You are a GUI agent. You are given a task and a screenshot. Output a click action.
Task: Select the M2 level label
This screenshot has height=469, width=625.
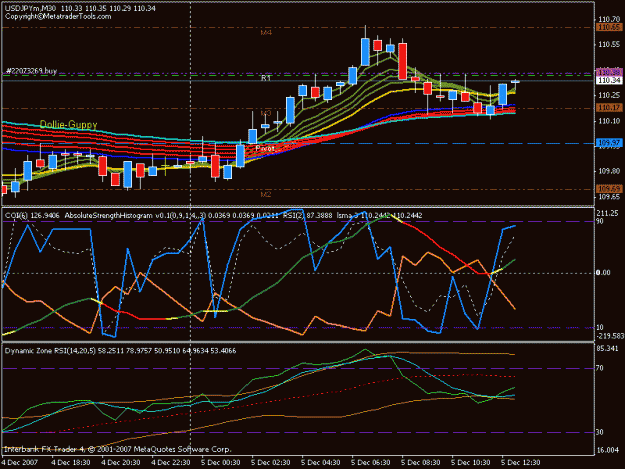[x=266, y=194]
